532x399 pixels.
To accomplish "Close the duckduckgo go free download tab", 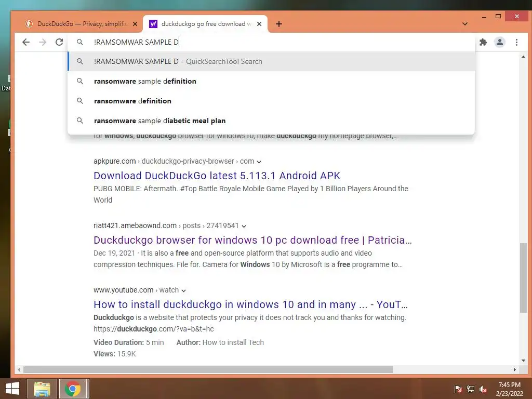I will point(259,24).
